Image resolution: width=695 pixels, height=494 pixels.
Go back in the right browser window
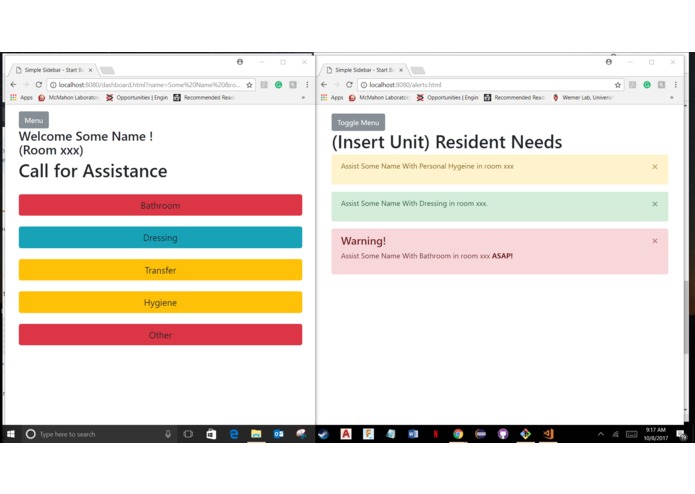pyautogui.click(x=324, y=85)
